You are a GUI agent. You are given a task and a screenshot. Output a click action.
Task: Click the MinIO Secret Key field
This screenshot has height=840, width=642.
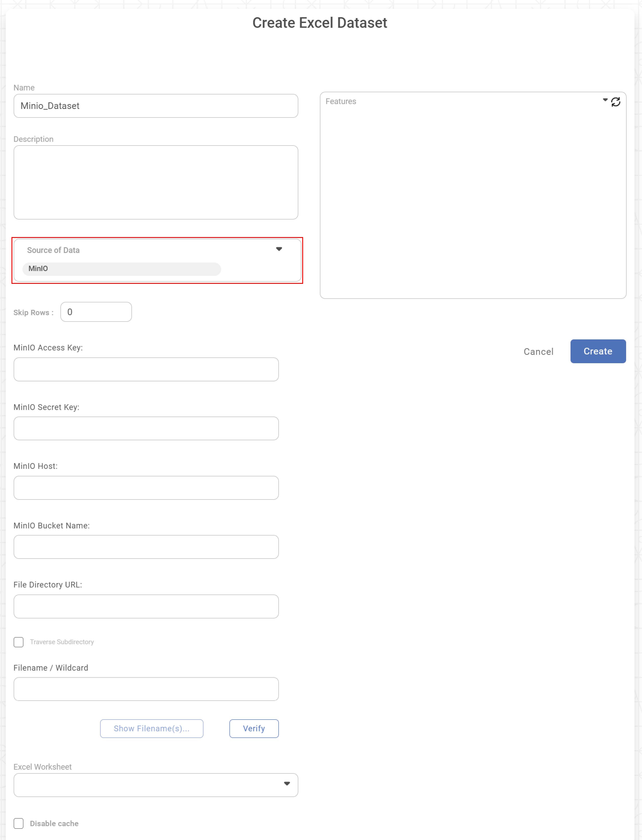pyautogui.click(x=146, y=428)
